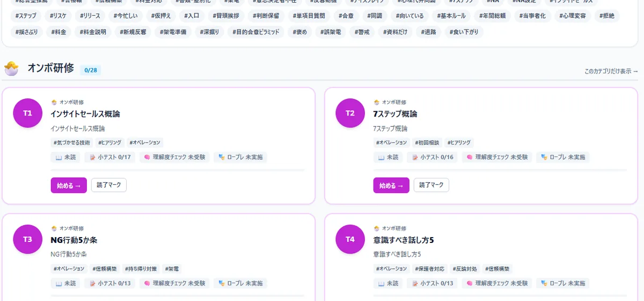Image resolution: width=644 pixels, height=301 pixels.
Task: Click the progress bar in T2 card
Action: click(x=500, y=170)
